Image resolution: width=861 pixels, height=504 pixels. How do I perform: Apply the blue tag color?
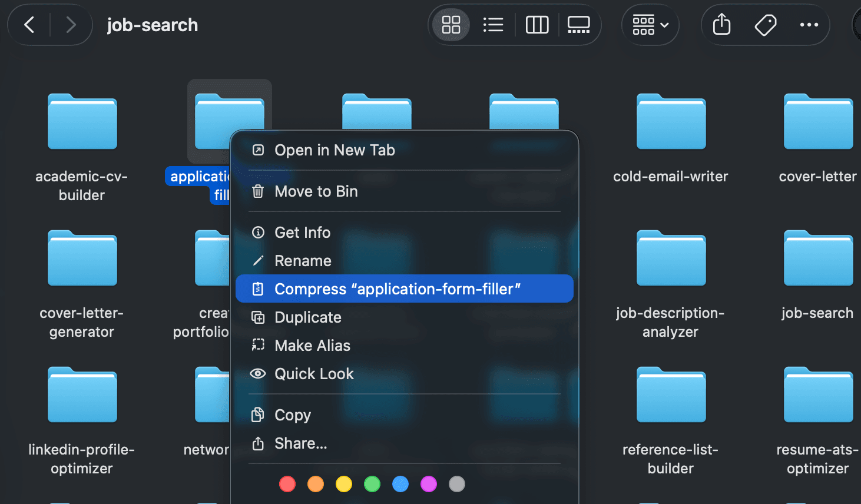[400, 484]
